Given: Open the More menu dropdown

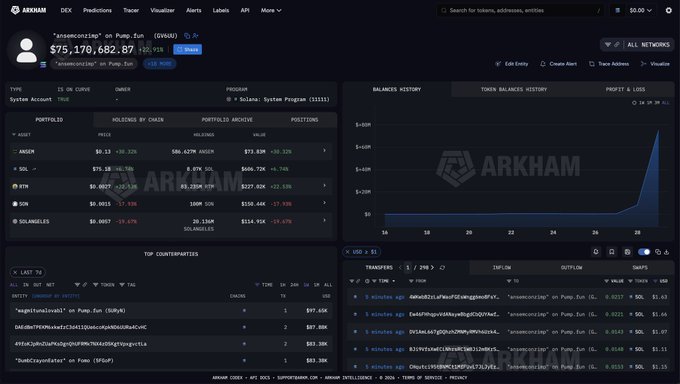Looking at the screenshot, I should pyautogui.click(x=271, y=10).
